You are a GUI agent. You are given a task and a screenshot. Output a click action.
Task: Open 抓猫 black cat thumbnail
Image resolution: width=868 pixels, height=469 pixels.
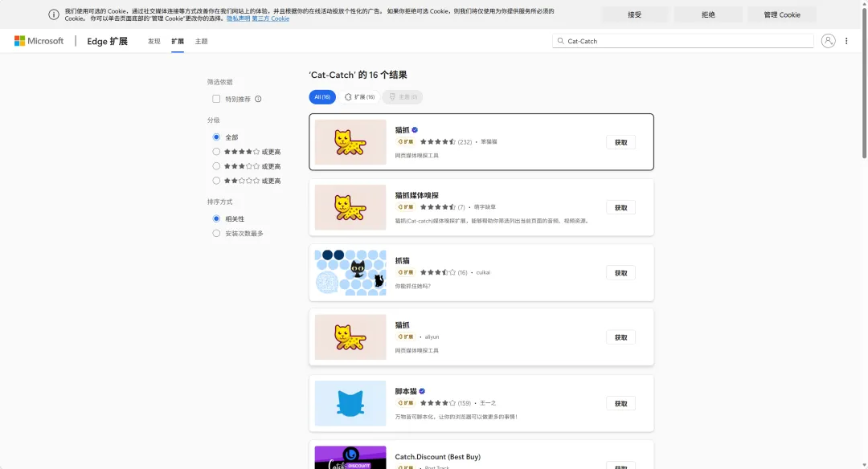pyautogui.click(x=350, y=273)
